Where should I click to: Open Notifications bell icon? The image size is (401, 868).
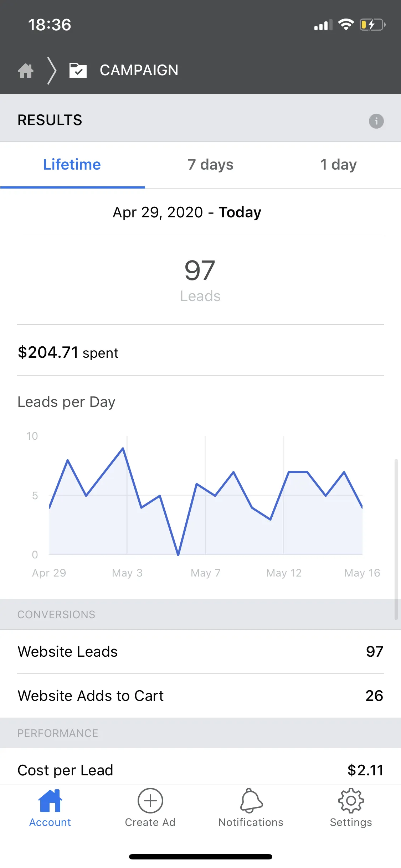coord(251,800)
